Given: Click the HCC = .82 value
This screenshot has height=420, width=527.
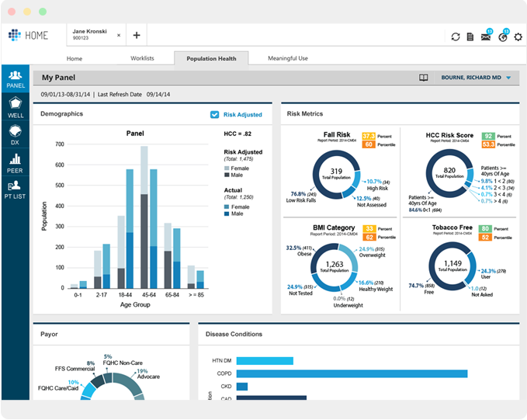Looking at the screenshot, I should pyautogui.click(x=237, y=134).
